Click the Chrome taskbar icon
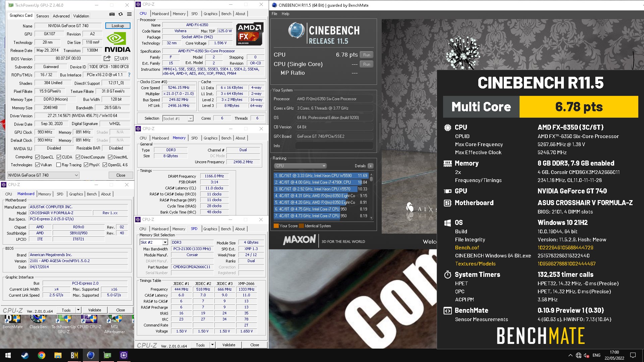 [41, 355]
